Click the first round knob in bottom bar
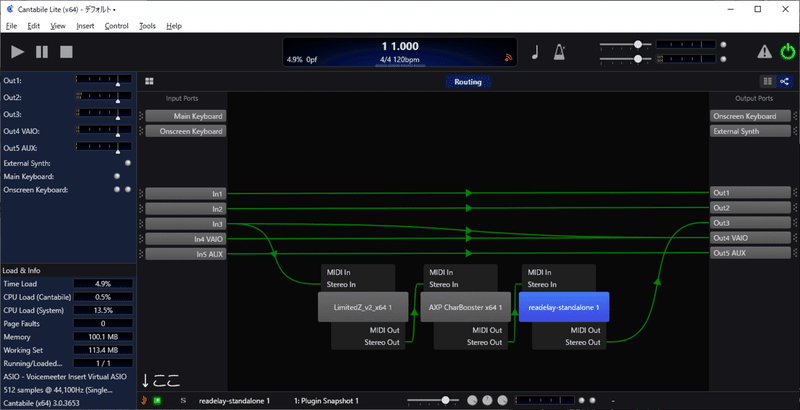 tap(472, 401)
